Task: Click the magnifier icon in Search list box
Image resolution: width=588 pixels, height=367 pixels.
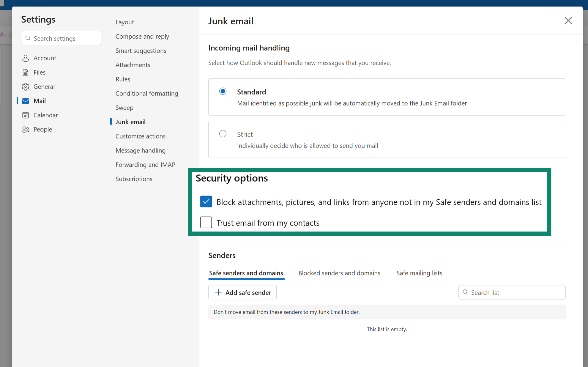Action: click(465, 292)
